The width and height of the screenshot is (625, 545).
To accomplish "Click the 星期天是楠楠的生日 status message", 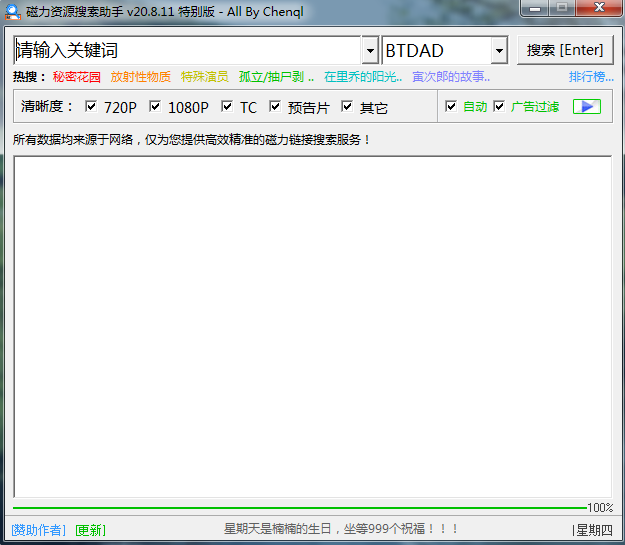I will [341, 529].
